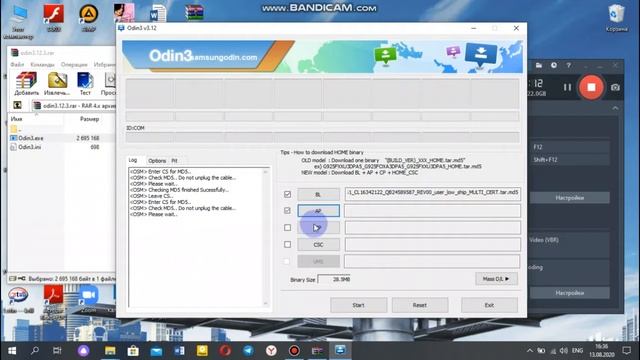This screenshot has width=640, height=360.
Task: Click the CSC file button in Odin
Action: tap(318, 244)
